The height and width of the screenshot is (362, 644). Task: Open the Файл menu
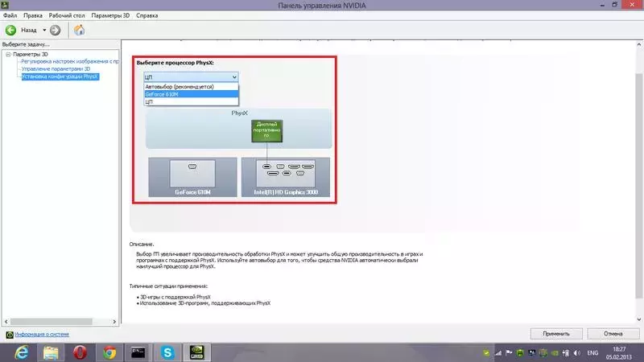coord(10,15)
